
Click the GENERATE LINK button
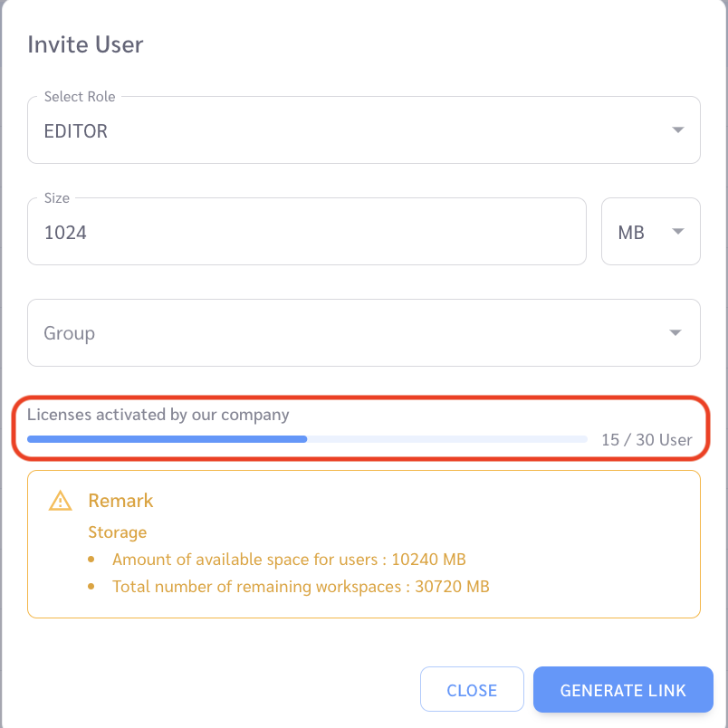pyautogui.click(x=623, y=690)
